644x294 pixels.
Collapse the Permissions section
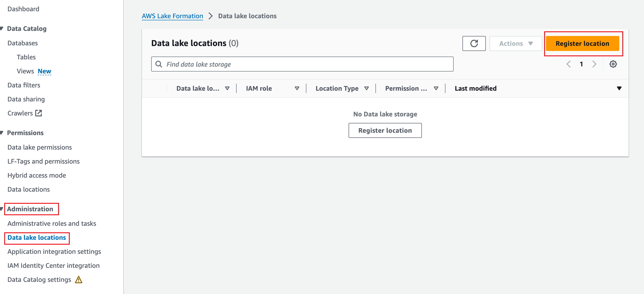click(1, 133)
